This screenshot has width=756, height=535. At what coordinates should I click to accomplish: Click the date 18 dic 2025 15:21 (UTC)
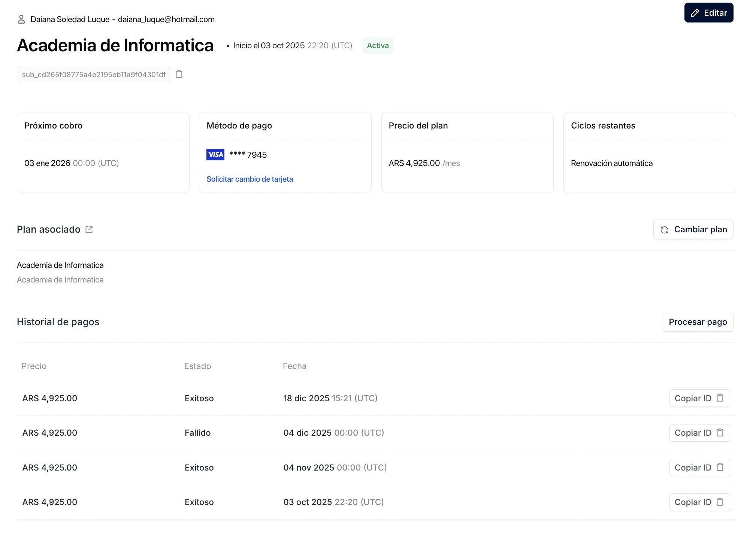coord(330,398)
